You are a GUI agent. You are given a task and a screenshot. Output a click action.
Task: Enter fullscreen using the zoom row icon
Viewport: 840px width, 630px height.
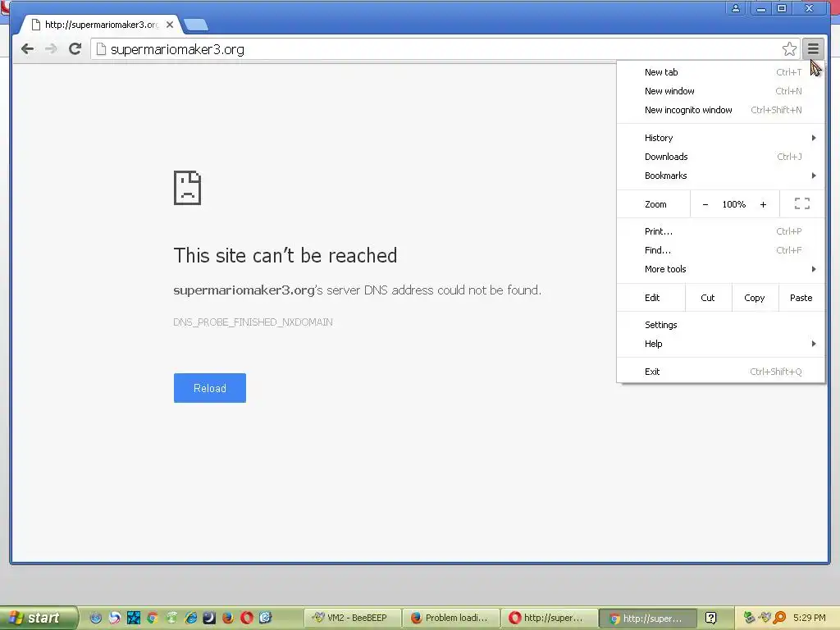pos(802,203)
